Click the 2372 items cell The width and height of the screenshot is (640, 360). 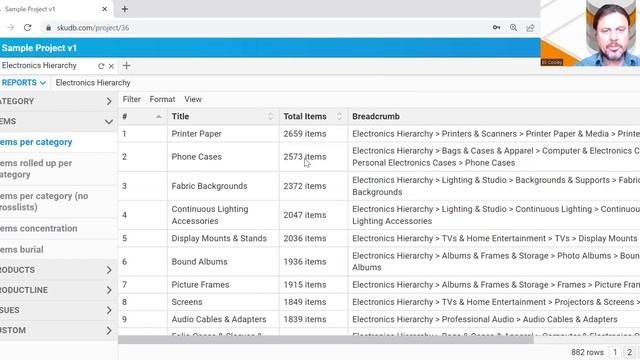tap(313, 186)
